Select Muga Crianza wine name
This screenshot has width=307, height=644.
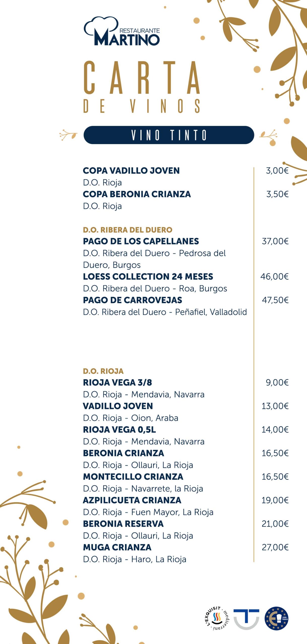coord(117,547)
